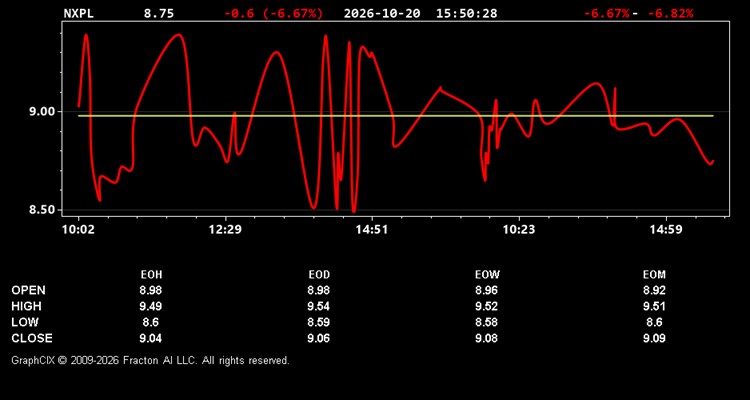Click the 10:02 time axis label

click(78, 229)
